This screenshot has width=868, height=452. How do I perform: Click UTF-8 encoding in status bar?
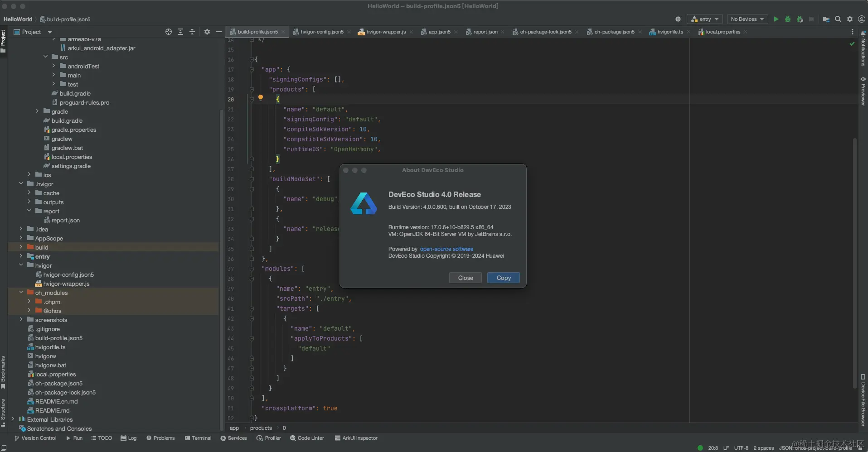pos(741,448)
